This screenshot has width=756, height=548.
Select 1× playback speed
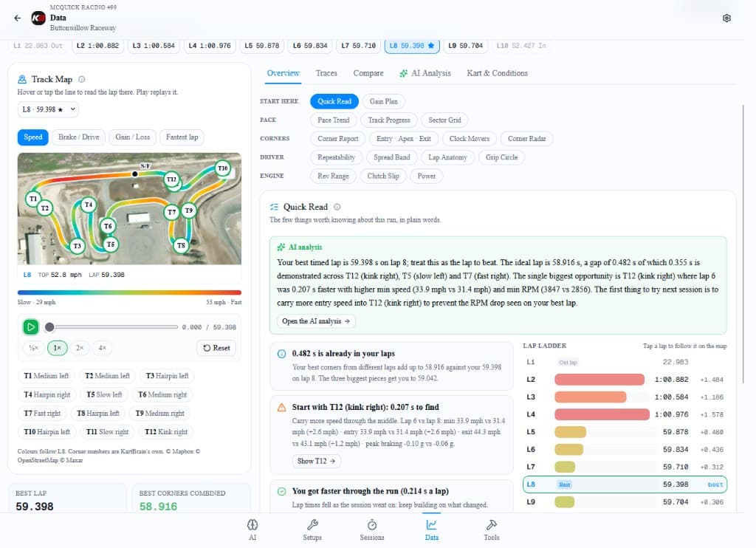58,348
